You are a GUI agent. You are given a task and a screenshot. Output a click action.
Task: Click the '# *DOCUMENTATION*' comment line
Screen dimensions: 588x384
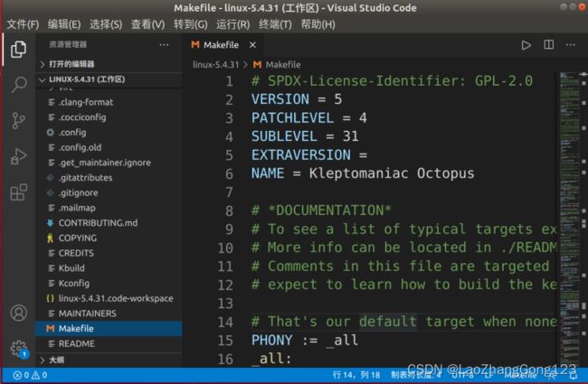(321, 211)
